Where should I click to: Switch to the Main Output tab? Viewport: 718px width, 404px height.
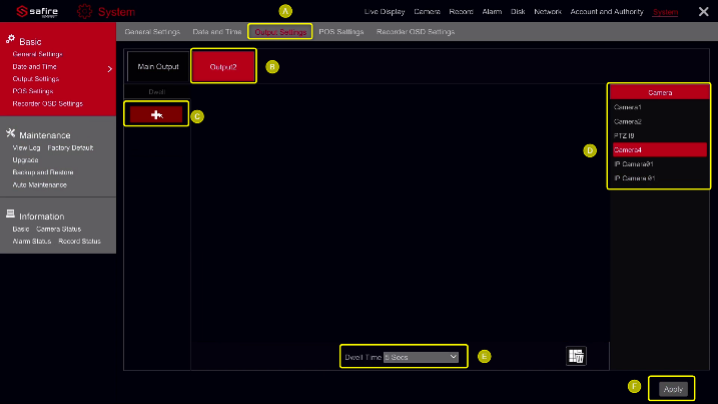(157, 67)
